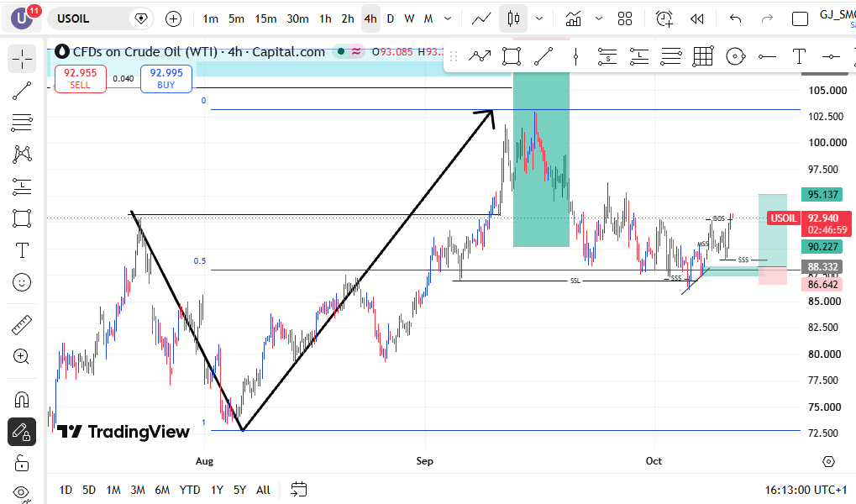Open the layout setup square button
This screenshot has height=504, width=856.
[800, 19]
